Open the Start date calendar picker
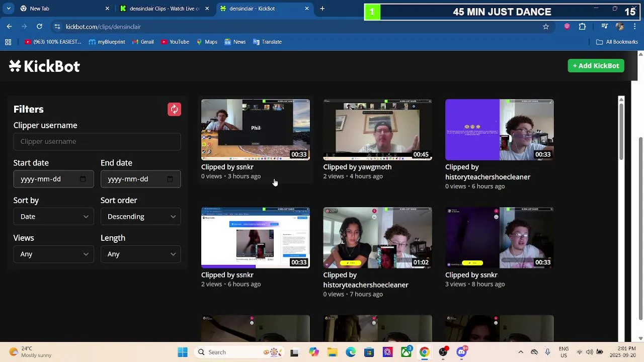Image resolution: width=644 pixels, height=362 pixels. point(83,179)
